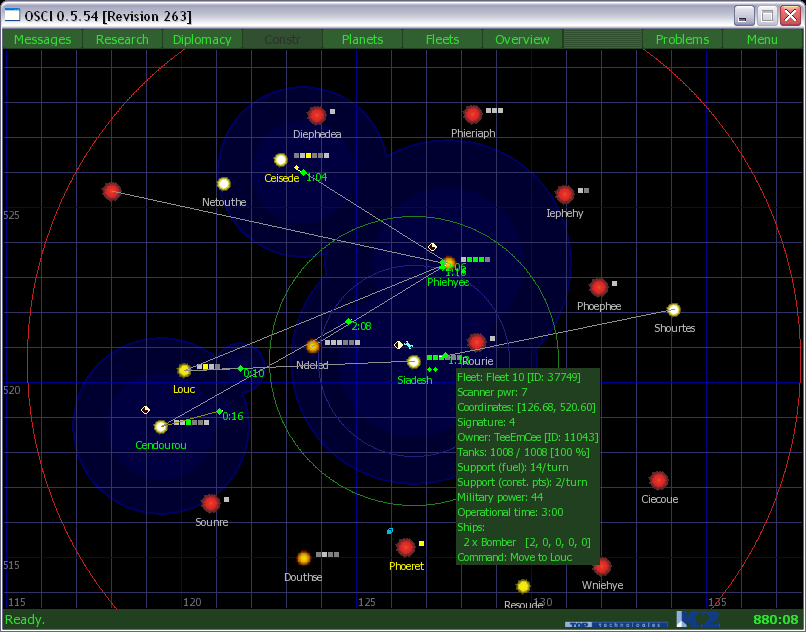Click the Ndelad orange star
Image resolution: width=806 pixels, height=632 pixels.
coord(312,346)
